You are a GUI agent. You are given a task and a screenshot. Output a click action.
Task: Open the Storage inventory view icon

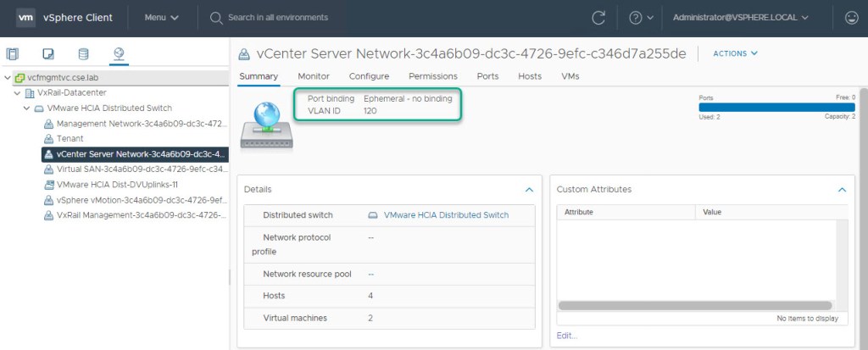point(83,54)
